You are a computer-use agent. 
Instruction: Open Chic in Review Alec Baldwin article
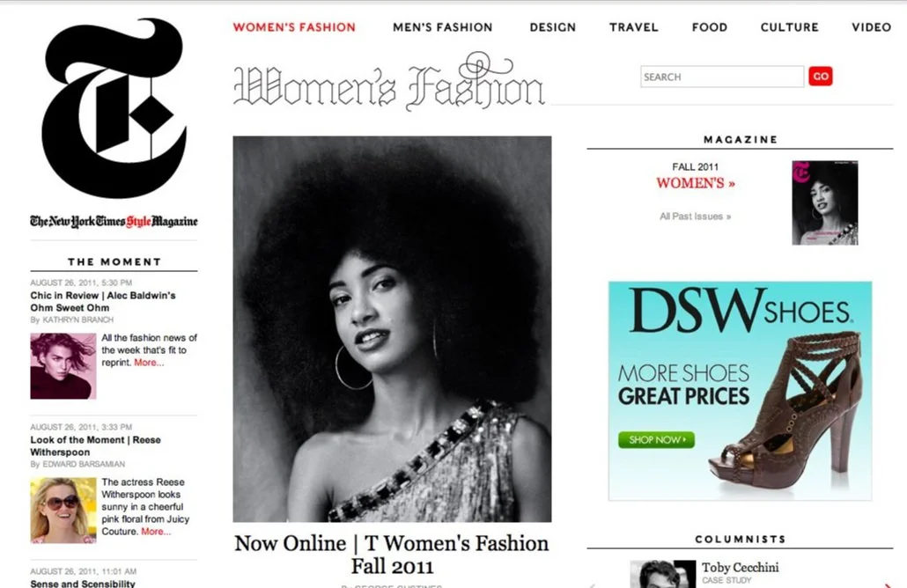103,302
